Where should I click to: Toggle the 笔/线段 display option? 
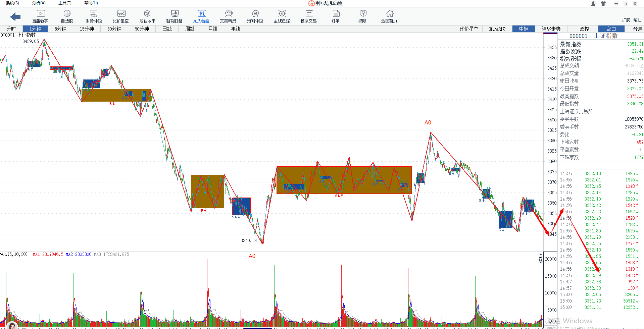pos(497,29)
